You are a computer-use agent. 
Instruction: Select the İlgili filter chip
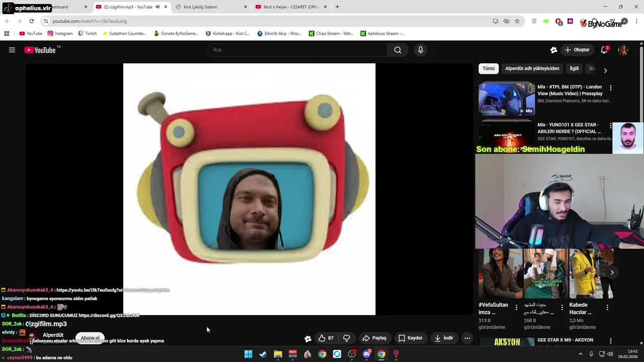point(574,68)
